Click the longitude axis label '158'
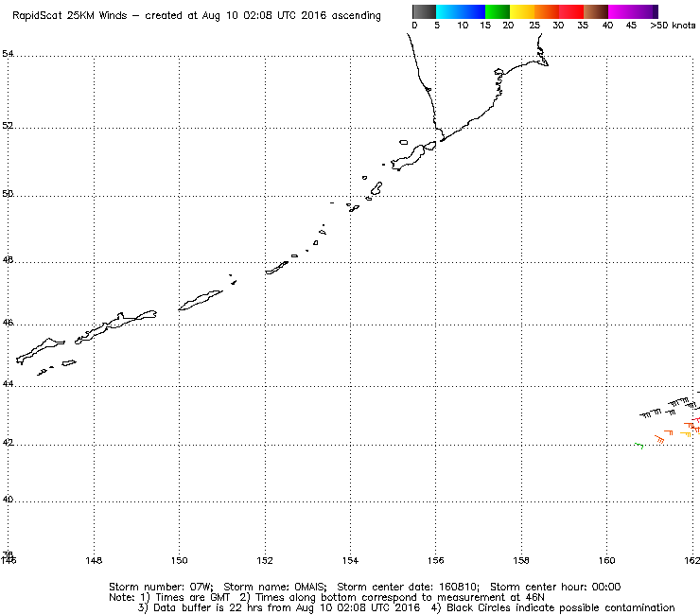Viewport: 700px width, 615px height. coord(521,560)
